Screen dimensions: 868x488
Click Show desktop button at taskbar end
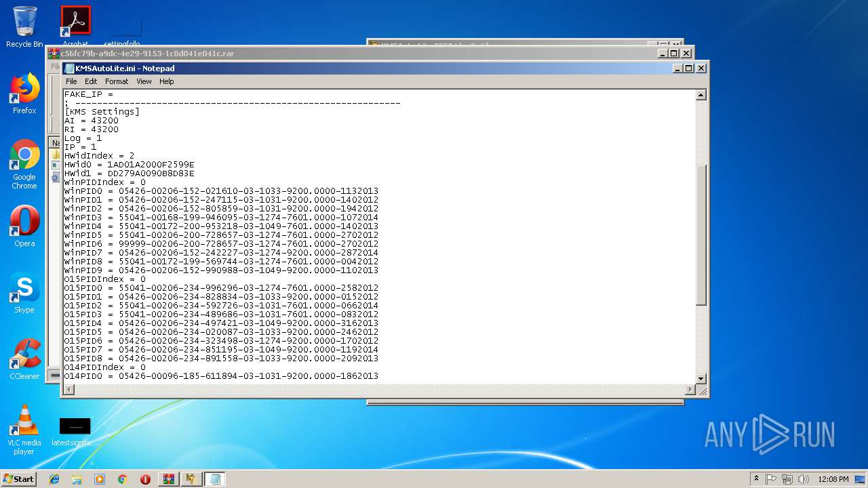pyautogui.click(x=861, y=479)
